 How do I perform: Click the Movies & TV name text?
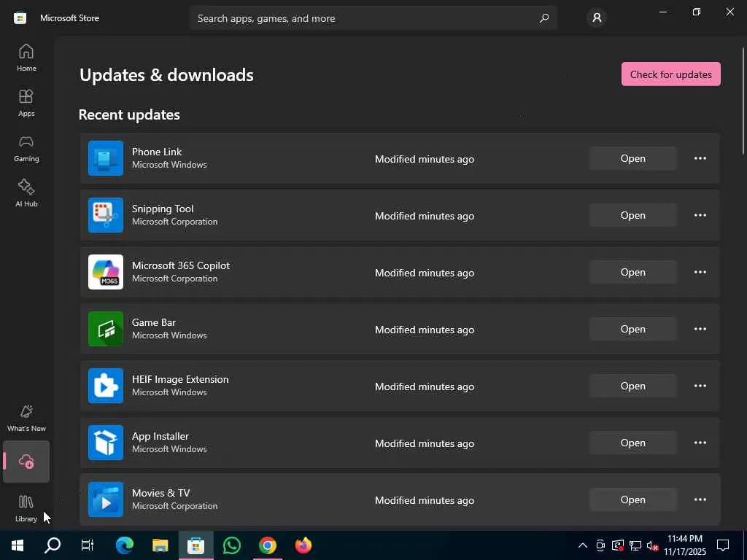point(160,494)
